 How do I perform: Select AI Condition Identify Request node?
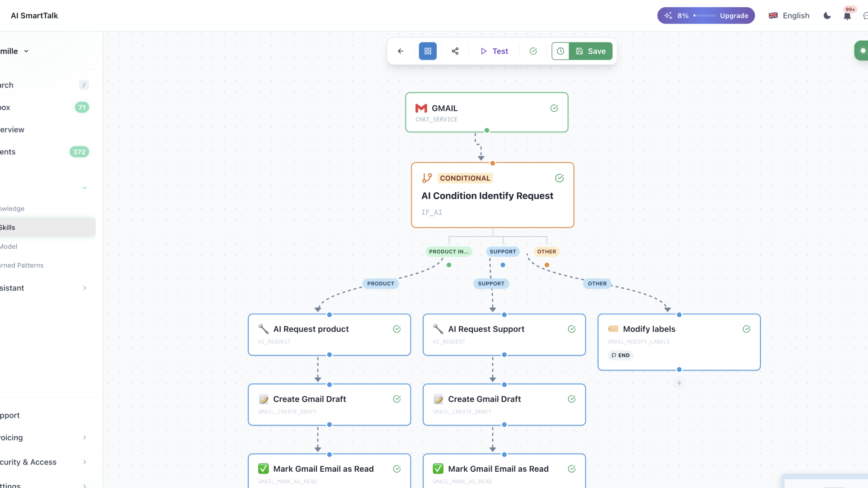[493, 195]
